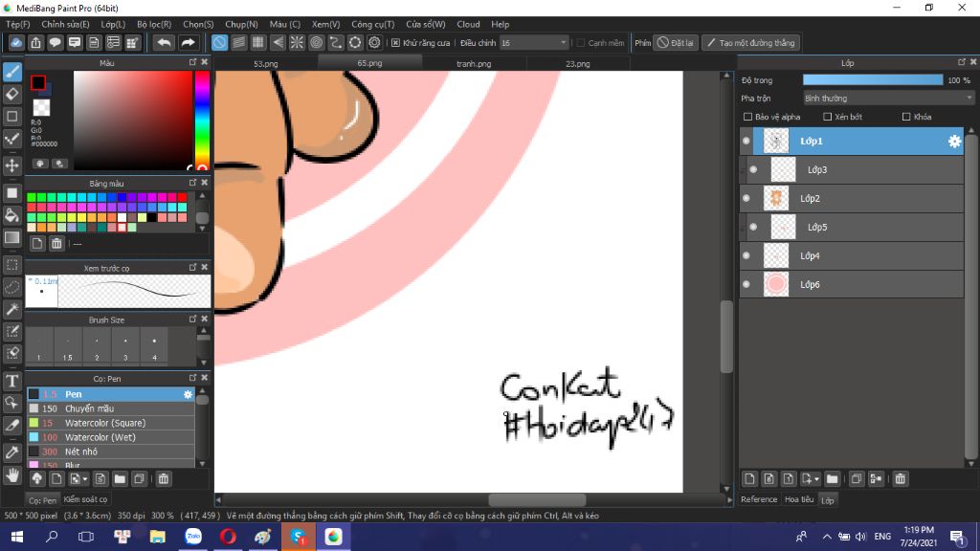Enable Khóa checkbox

[x=906, y=117]
